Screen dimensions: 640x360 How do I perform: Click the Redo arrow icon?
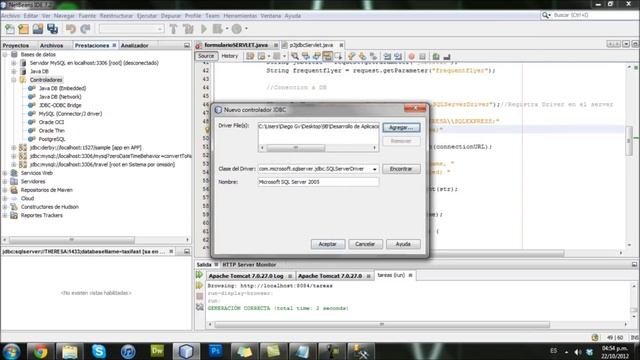(x=85, y=29)
